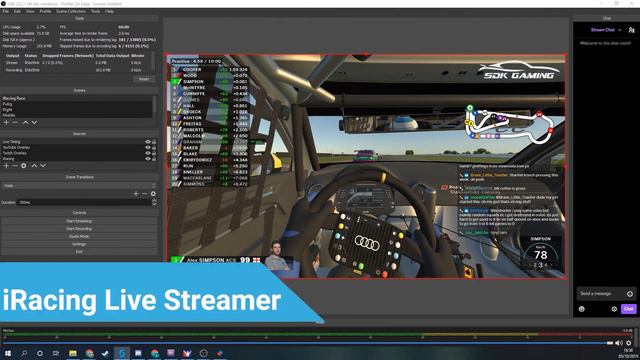Move the selected scene down

point(34,122)
